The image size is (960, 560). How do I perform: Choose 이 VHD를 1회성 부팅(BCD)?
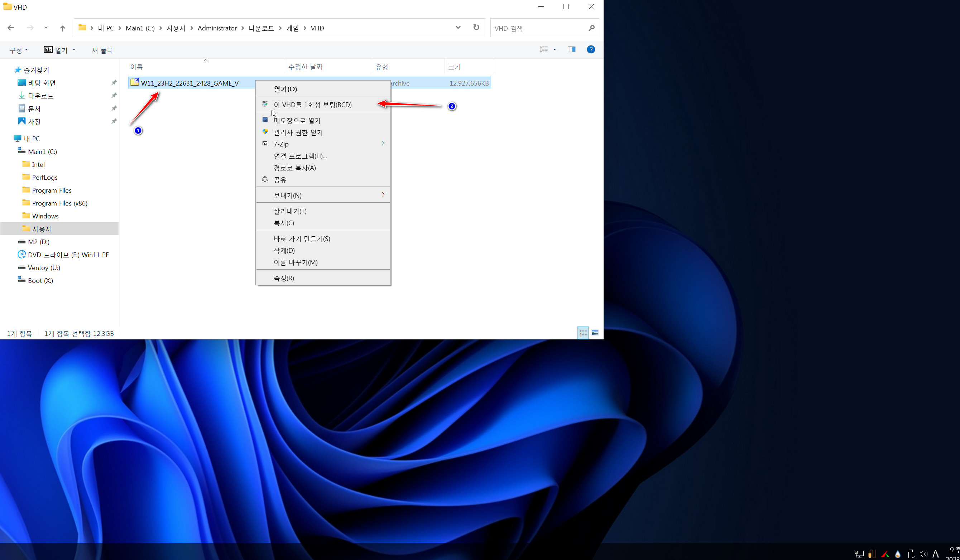323,104
